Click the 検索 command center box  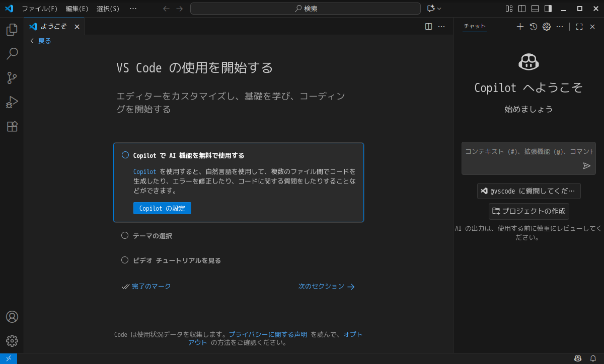(x=306, y=9)
